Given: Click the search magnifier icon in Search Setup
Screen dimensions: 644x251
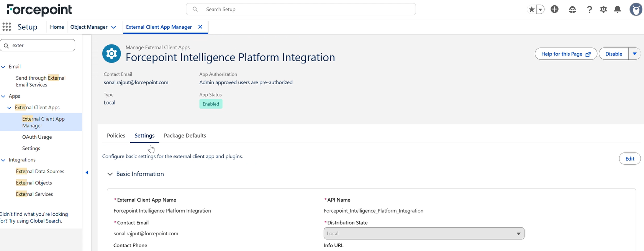Looking at the screenshot, I should tap(195, 9).
